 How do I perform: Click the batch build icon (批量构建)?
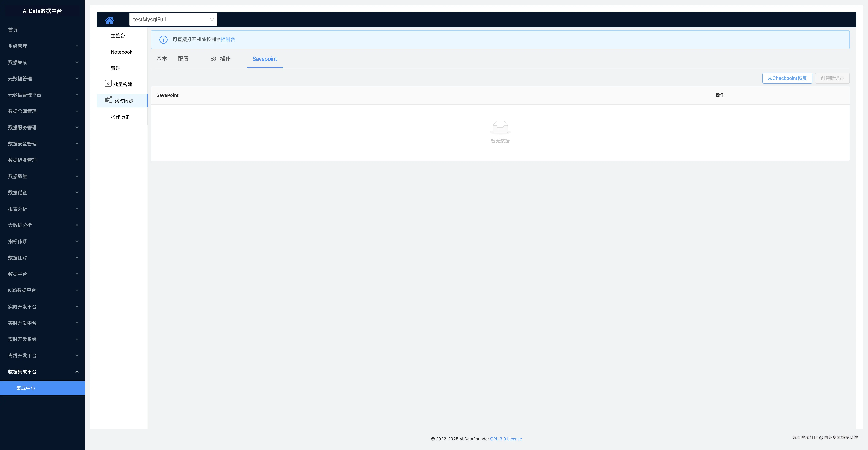(x=108, y=84)
